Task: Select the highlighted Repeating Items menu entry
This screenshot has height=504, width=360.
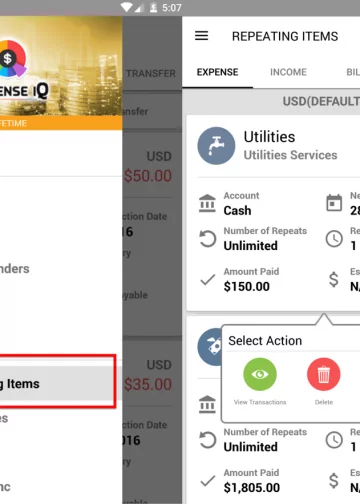Action: point(57,383)
